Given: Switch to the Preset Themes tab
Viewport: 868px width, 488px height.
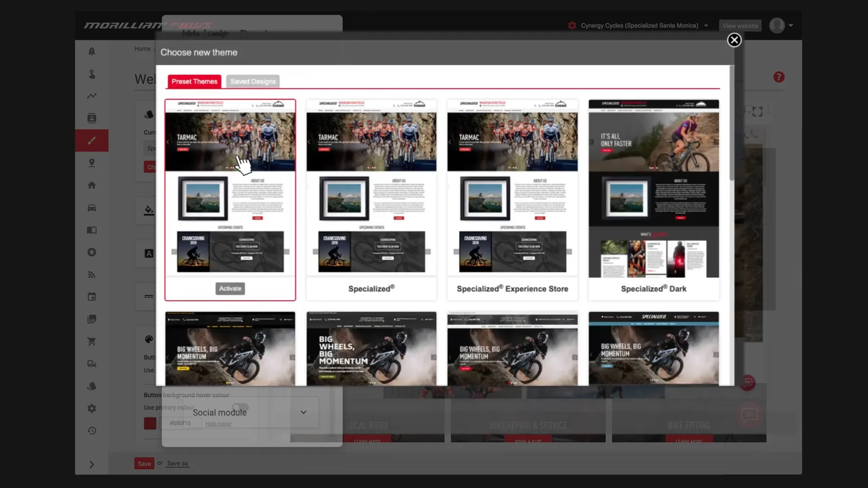Looking at the screenshot, I should [x=194, y=81].
